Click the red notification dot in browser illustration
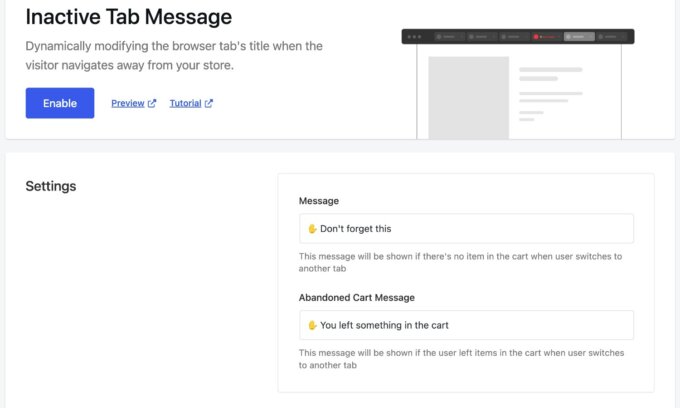Image resolution: width=680 pixels, height=408 pixels. 536,37
